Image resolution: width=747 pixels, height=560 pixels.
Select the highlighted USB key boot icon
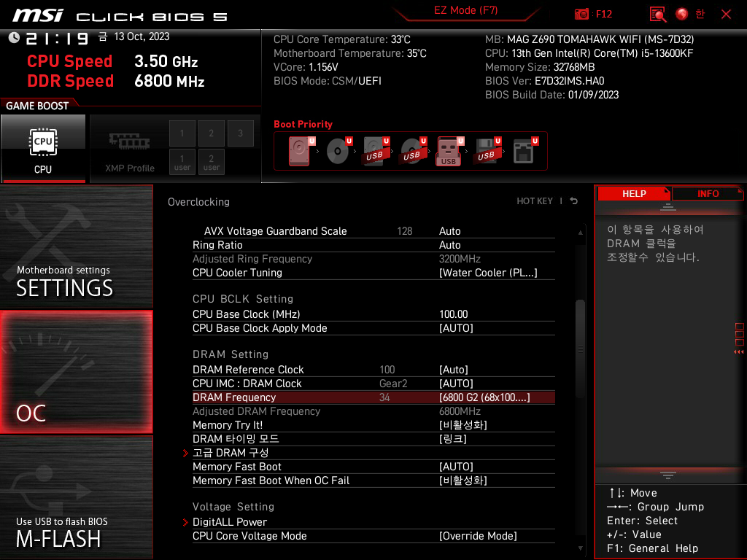pos(449,151)
